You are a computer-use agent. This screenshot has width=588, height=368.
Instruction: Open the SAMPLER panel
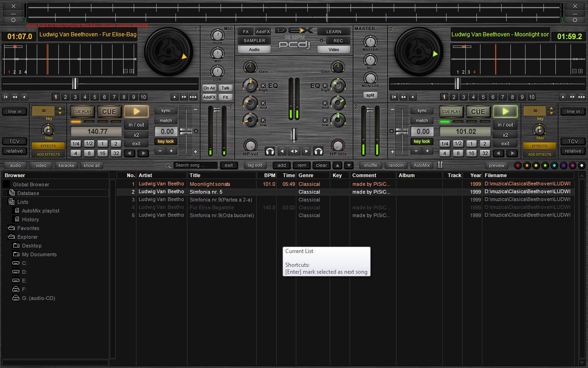pos(254,40)
